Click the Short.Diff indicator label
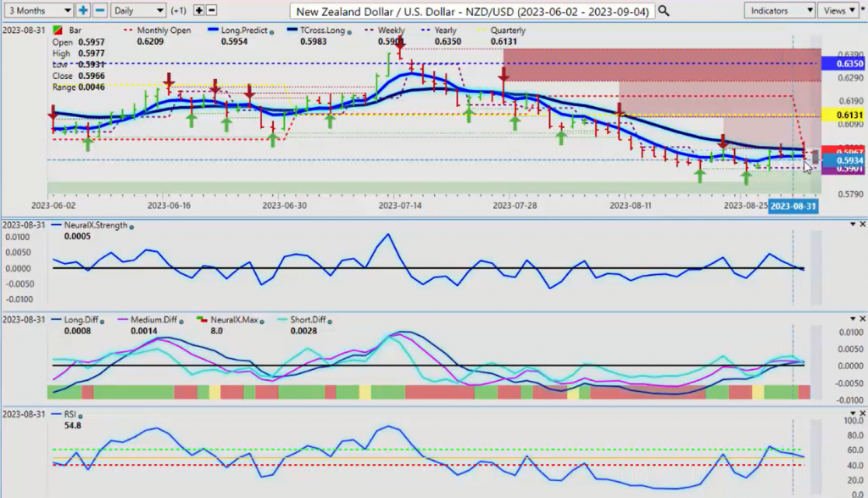 point(308,320)
